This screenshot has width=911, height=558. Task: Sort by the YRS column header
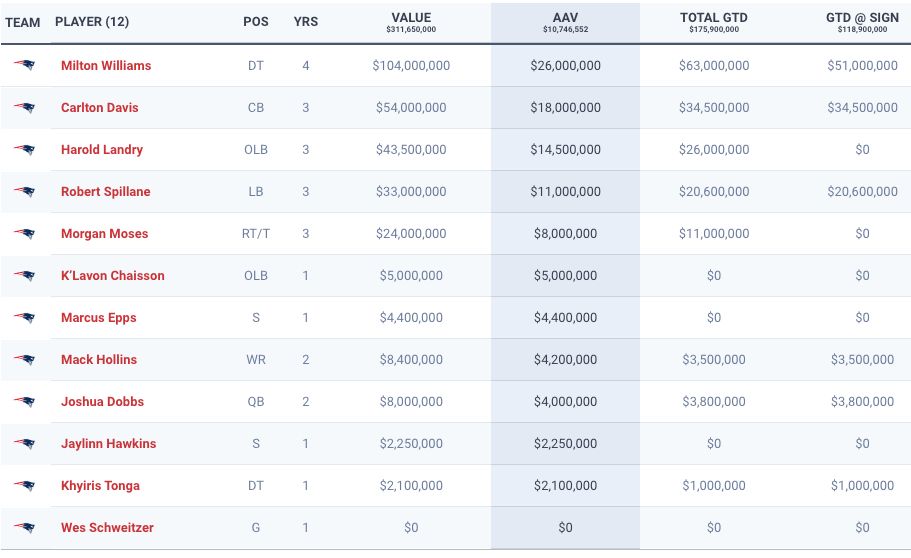pos(306,22)
